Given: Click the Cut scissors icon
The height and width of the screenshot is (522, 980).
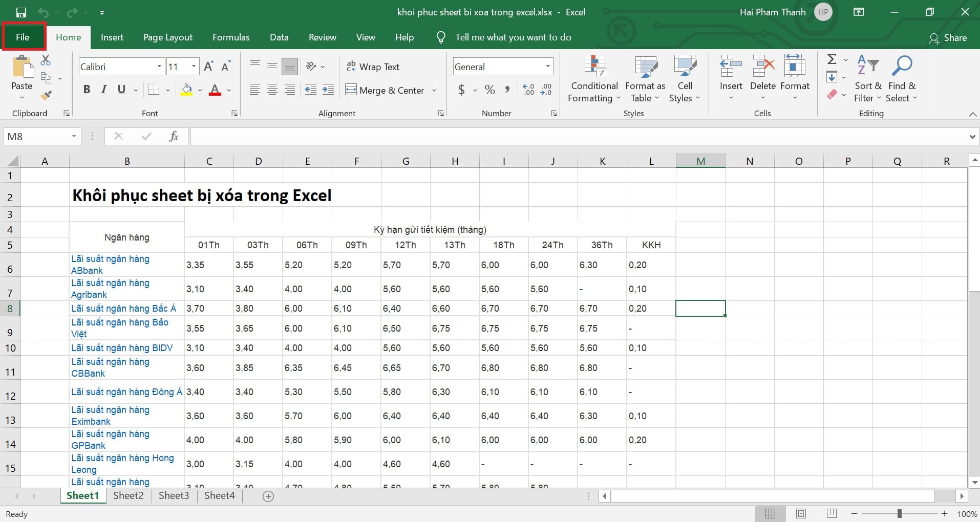Looking at the screenshot, I should pos(46,60).
